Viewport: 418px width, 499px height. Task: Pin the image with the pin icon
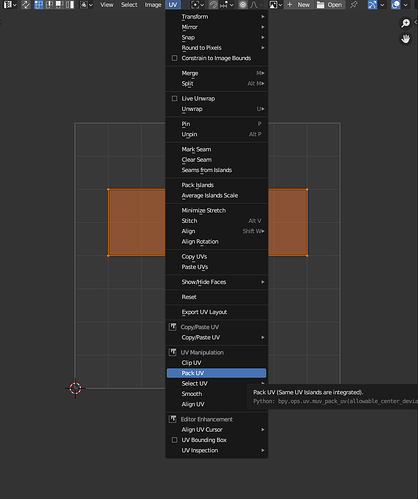click(354, 5)
